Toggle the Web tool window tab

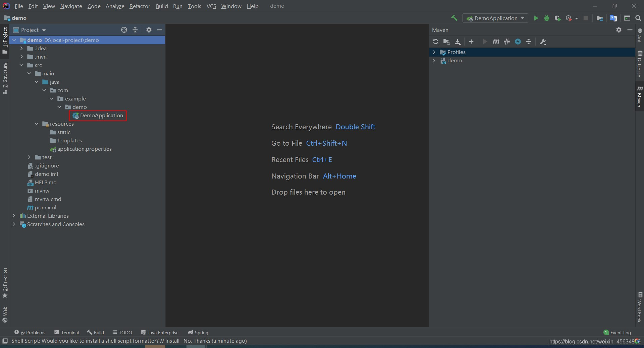[5, 314]
